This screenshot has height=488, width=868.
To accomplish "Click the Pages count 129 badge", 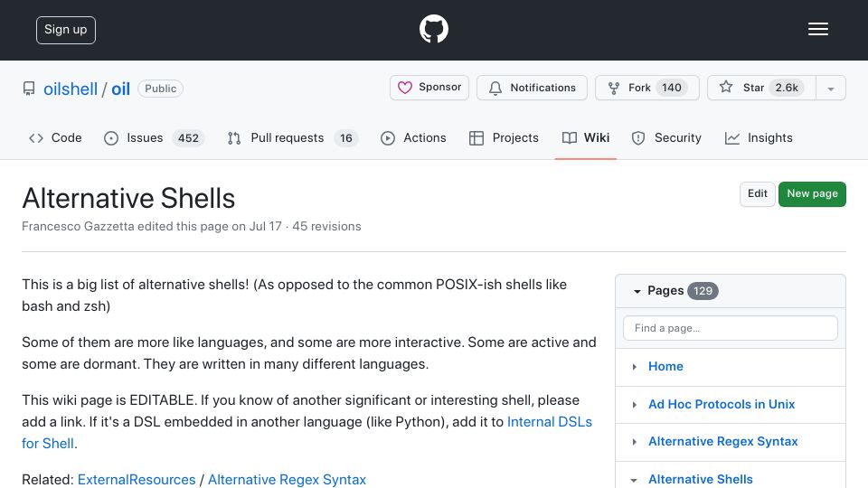I will [703, 291].
